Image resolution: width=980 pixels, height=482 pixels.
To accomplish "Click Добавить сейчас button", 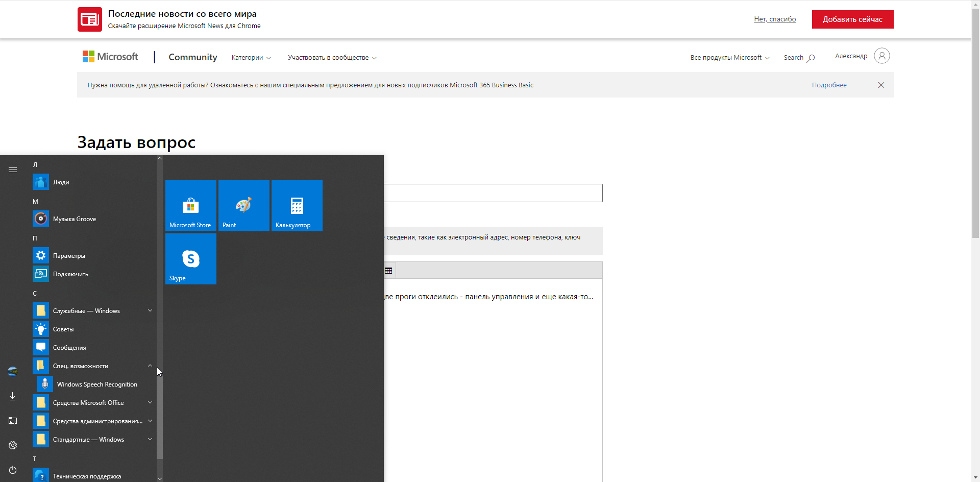I will [852, 19].
